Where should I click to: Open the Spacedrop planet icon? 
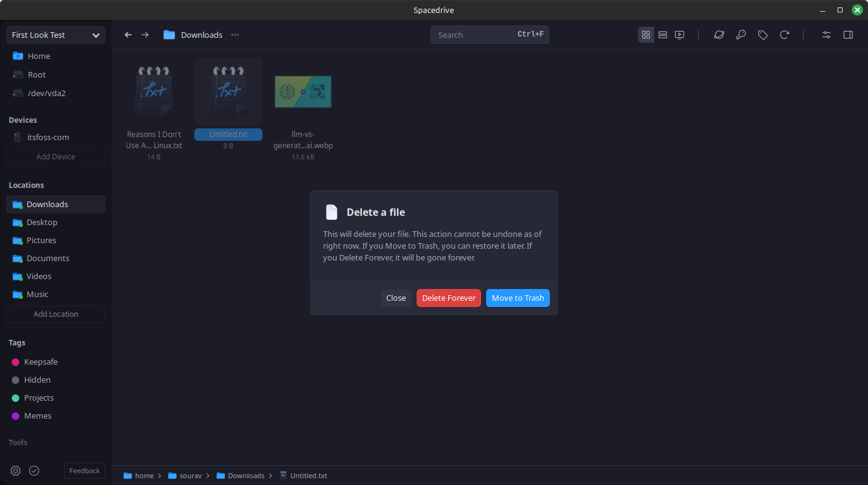pyautogui.click(x=719, y=35)
